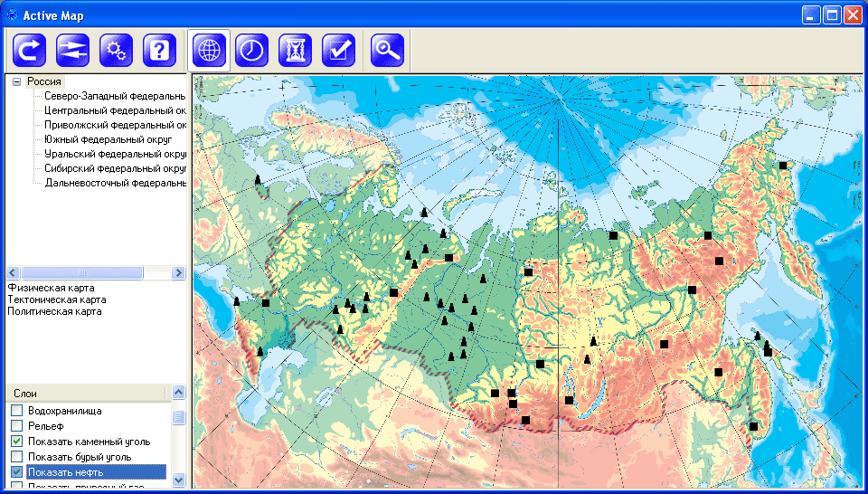Viewport: 868px width, 494px height.
Task: Collapse the Россия tree node
Action: [16, 81]
